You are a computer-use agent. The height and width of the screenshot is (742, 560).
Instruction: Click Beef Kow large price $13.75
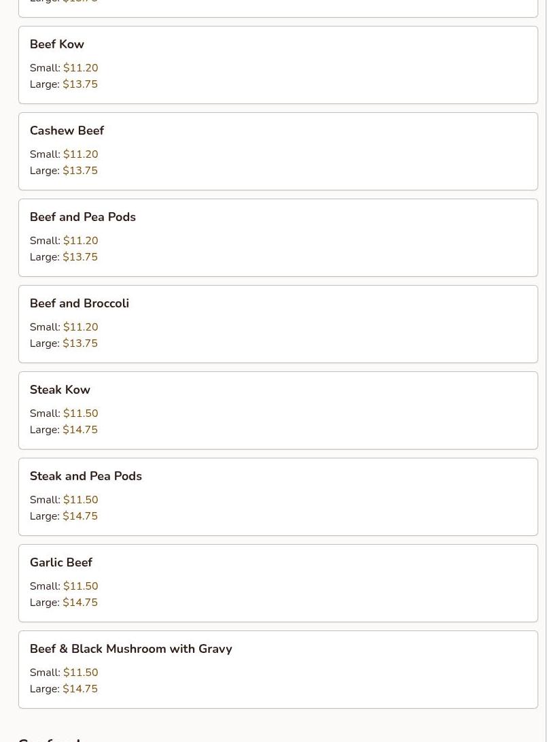[x=80, y=84]
